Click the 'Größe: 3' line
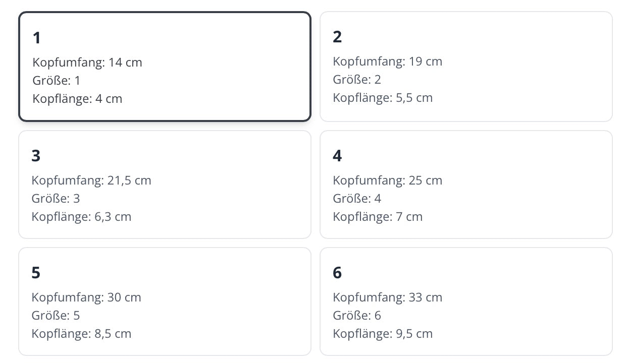The height and width of the screenshot is (364, 626). [56, 199]
